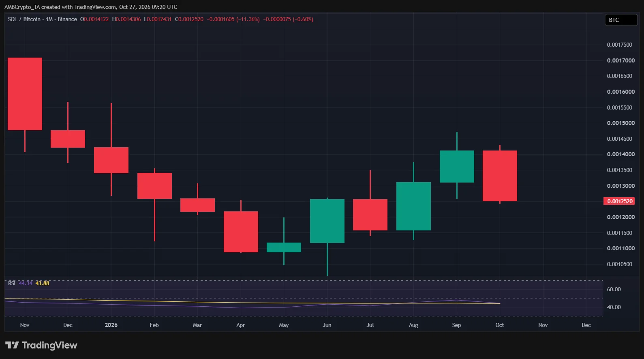This screenshot has width=644, height=359.
Task: Click the open price value O0.0014122
Action: pos(94,19)
